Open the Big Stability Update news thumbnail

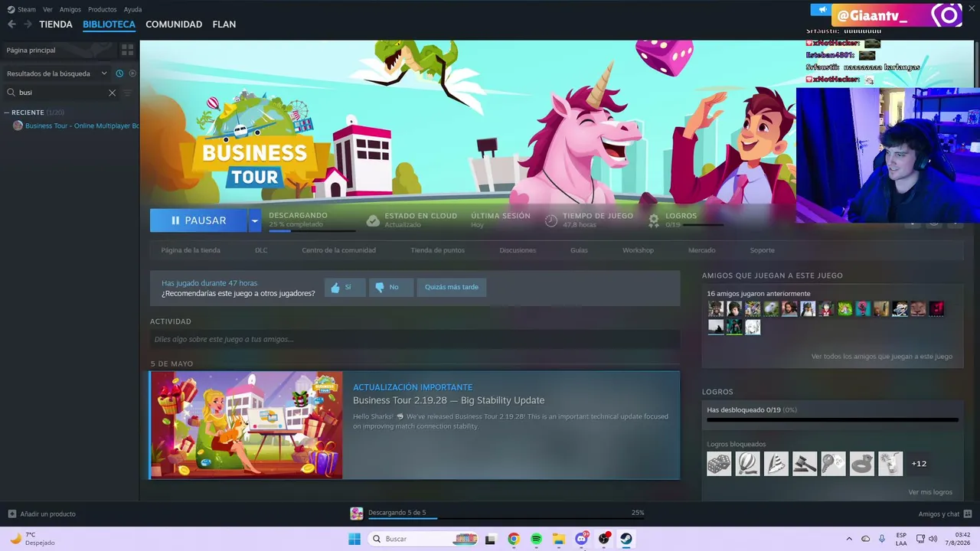click(x=247, y=425)
